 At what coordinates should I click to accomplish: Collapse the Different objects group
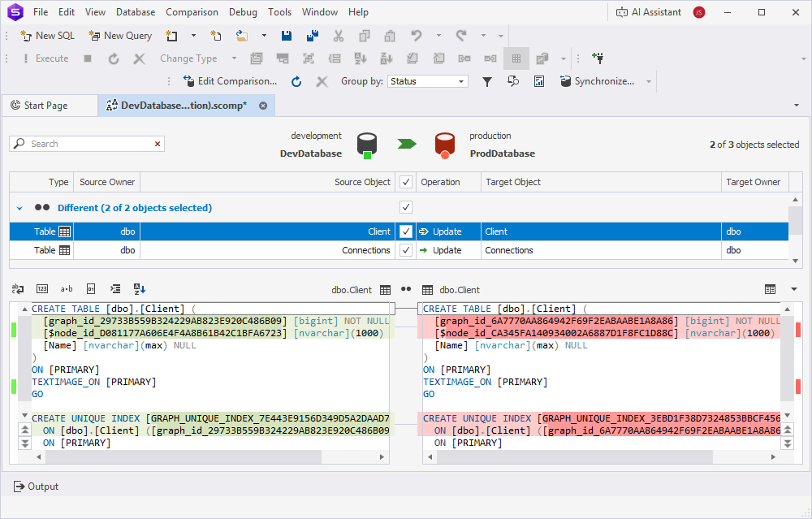tap(19, 207)
